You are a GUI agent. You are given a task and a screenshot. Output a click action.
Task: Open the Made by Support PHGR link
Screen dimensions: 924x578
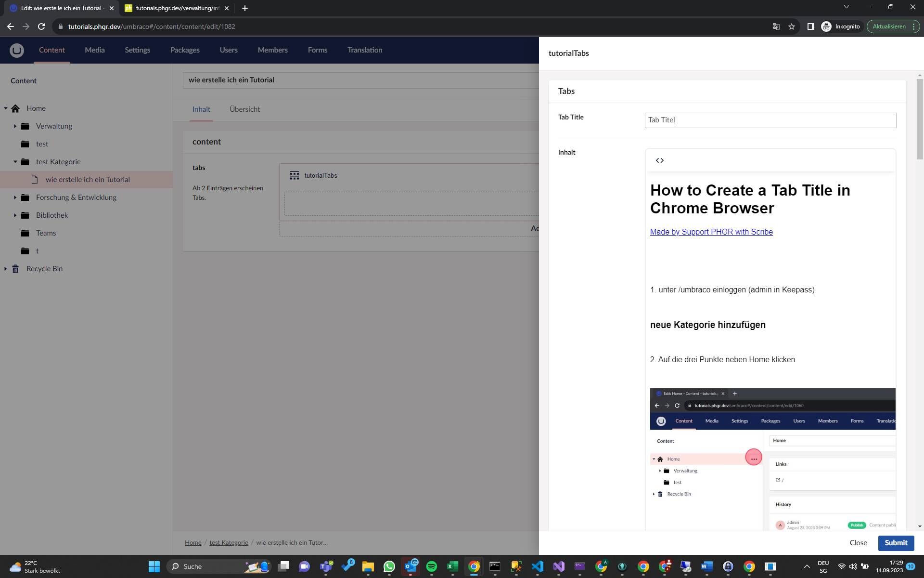click(x=711, y=232)
